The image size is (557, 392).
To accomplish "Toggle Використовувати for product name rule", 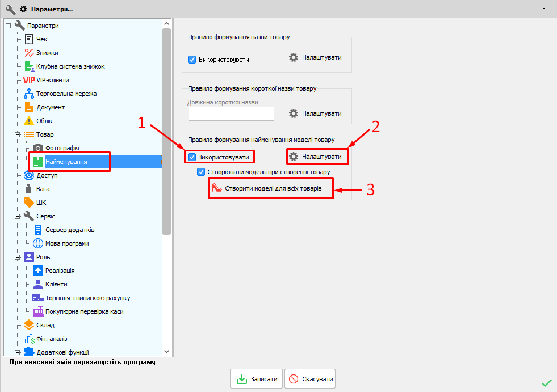I will pyautogui.click(x=192, y=59).
